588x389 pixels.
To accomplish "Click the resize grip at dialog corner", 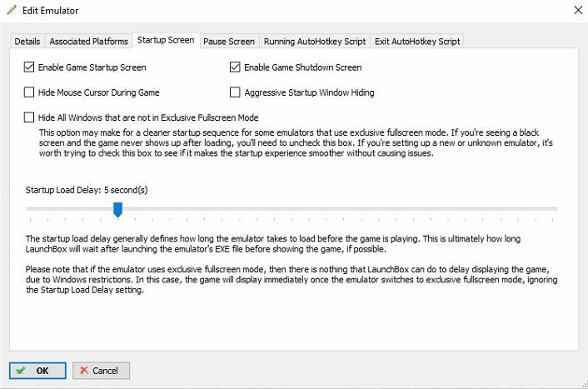I will 584,385.
